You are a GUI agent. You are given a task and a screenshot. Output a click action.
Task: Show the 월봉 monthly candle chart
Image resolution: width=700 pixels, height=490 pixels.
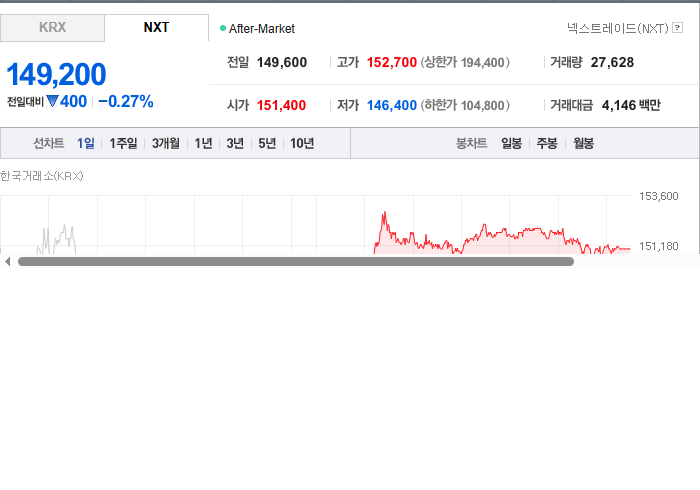click(583, 143)
